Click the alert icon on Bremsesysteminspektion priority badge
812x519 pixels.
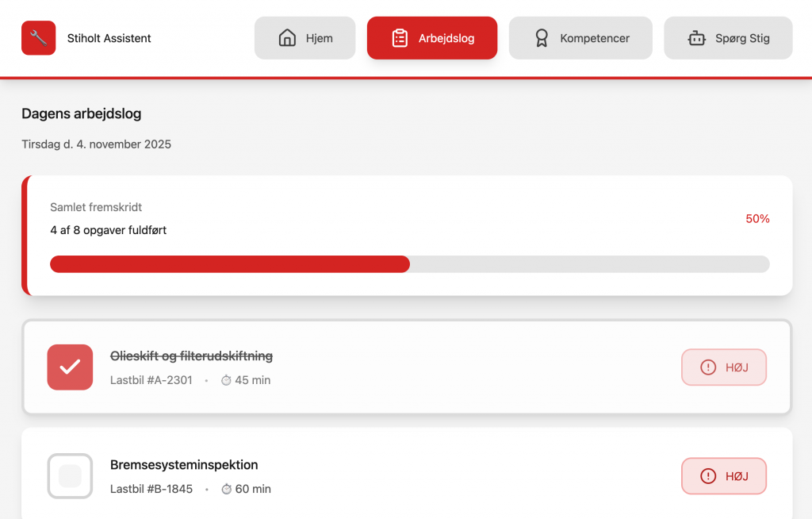pos(708,476)
